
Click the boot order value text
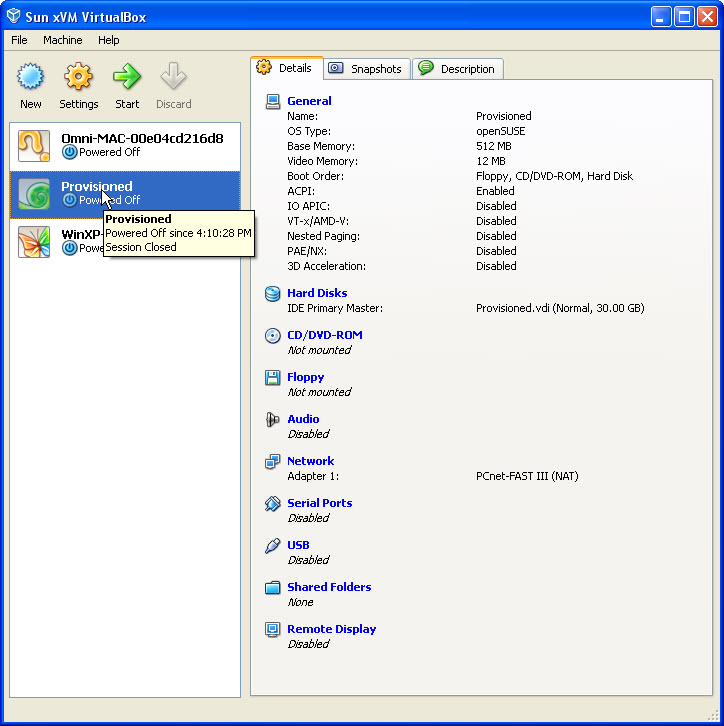[554, 176]
